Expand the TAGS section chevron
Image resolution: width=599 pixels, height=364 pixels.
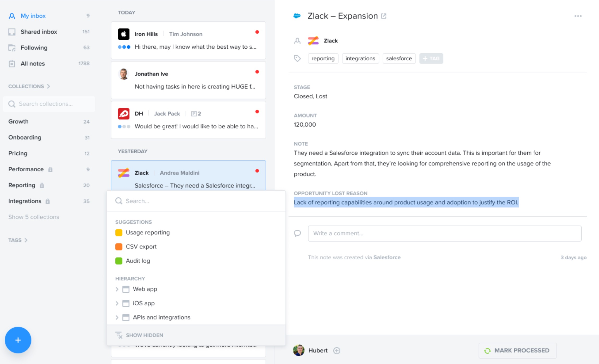point(26,240)
